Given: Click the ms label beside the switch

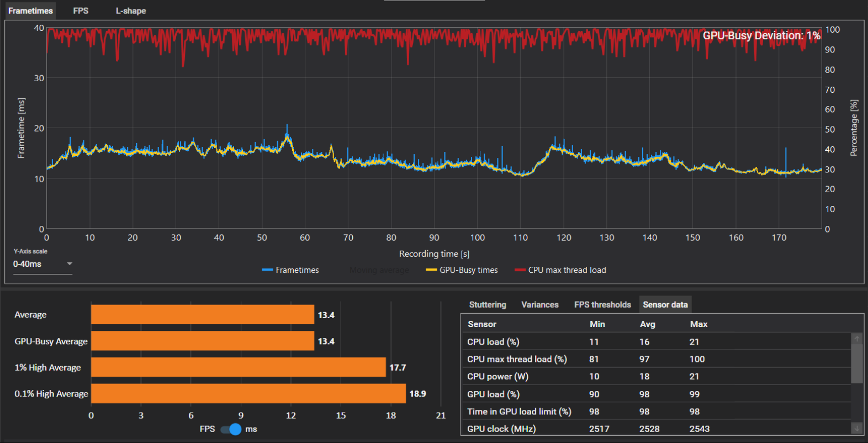Looking at the screenshot, I should (x=251, y=429).
